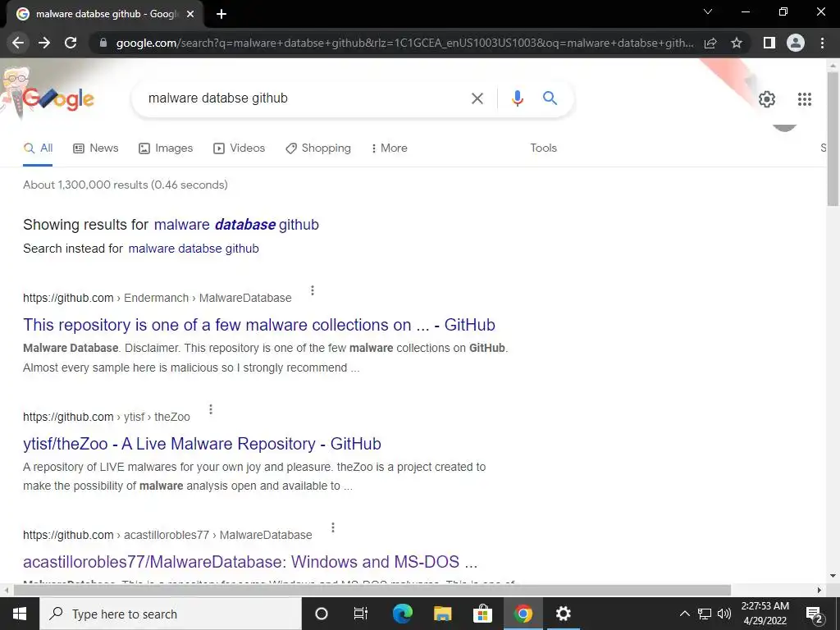Launch Microsoft Edge from taskbar

click(402, 614)
